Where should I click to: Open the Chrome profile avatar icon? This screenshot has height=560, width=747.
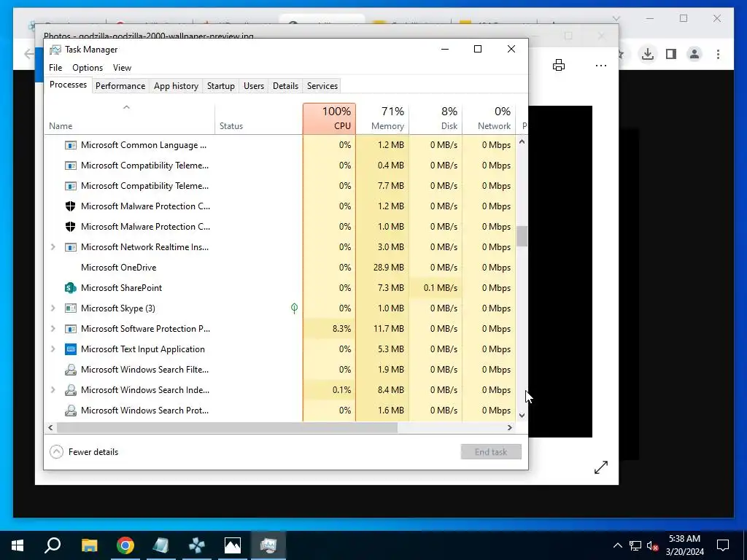694,54
